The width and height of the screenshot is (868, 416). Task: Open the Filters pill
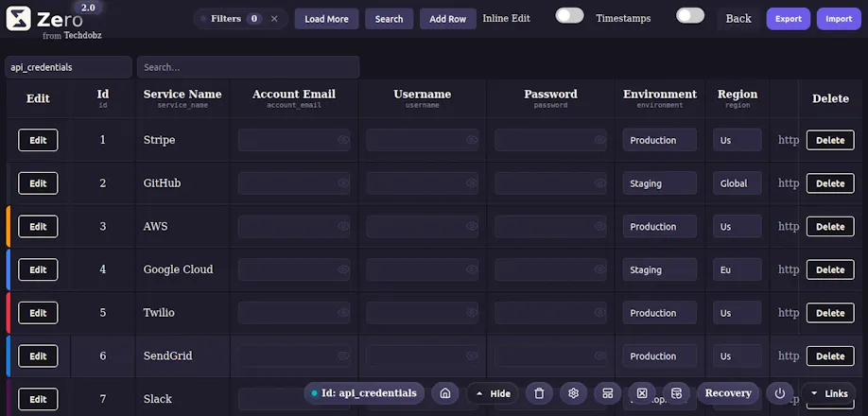(x=241, y=19)
